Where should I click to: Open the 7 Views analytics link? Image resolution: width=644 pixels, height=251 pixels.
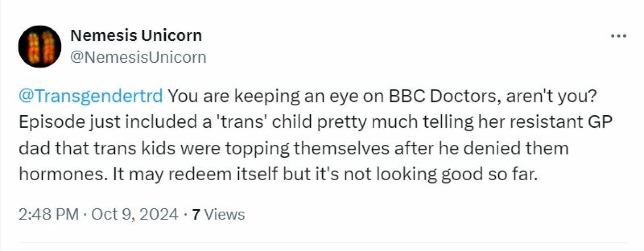(218, 213)
